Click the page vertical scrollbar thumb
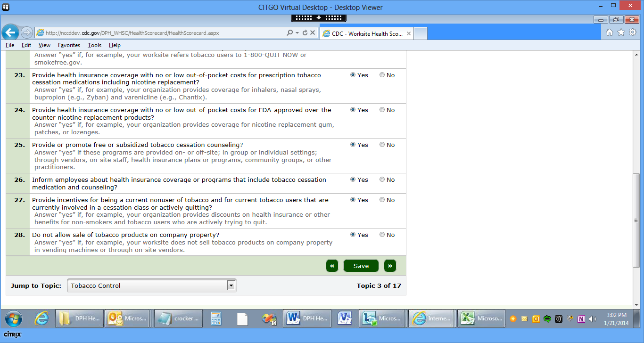The width and height of the screenshot is (644, 343). tap(636, 220)
